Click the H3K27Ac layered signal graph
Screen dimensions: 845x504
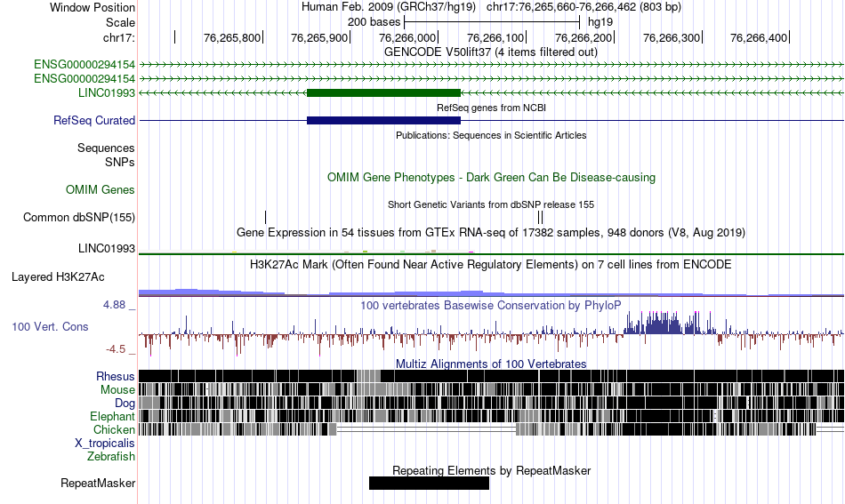pos(491,292)
